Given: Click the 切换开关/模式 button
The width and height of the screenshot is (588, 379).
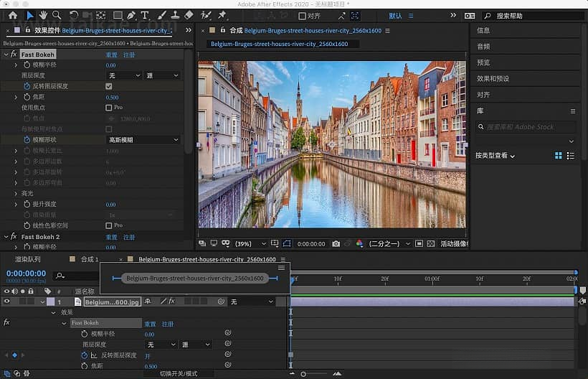Looking at the screenshot, I should pyautogui.click(x=179, y=374).
